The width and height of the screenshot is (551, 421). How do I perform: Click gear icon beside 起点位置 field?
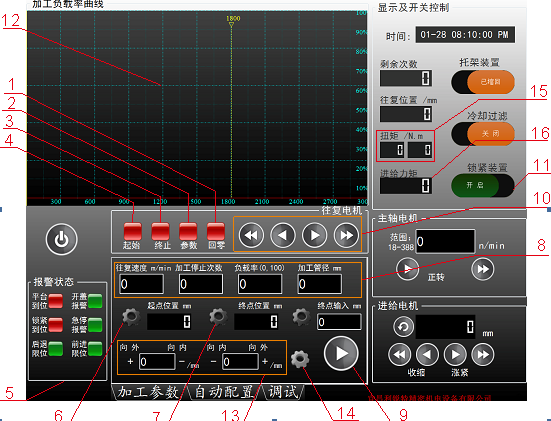point(131,317)
